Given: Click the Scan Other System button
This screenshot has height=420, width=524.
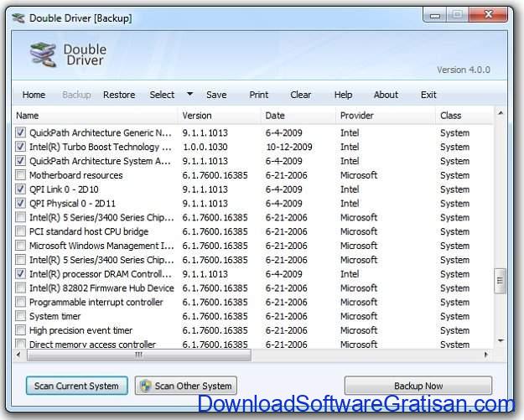Looking at the screenshot, I should point(186,386).
